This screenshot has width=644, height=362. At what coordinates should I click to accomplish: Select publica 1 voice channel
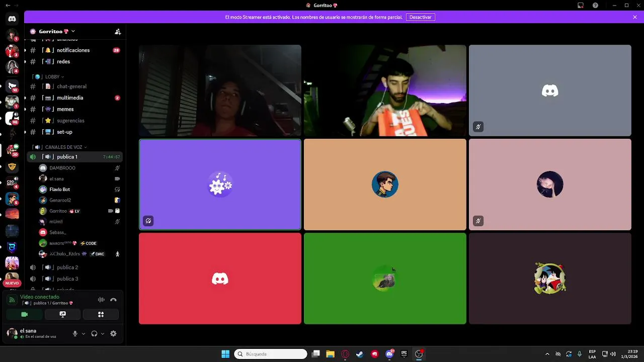[74, 157]
